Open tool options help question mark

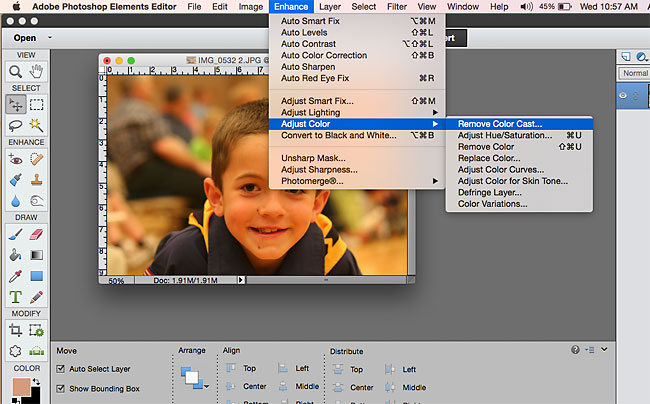(x=575, y=350)
